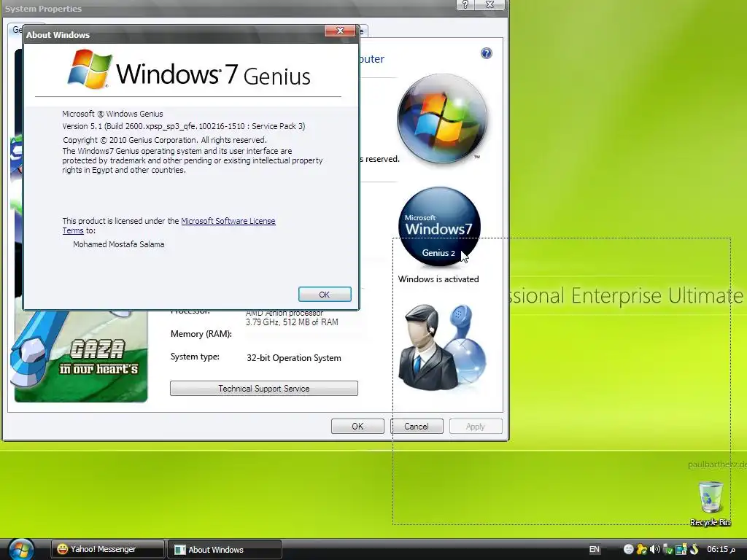This screenshot has height=560, width=747.
Task: Click the Technical Support Service button
Action: (264, 388)
